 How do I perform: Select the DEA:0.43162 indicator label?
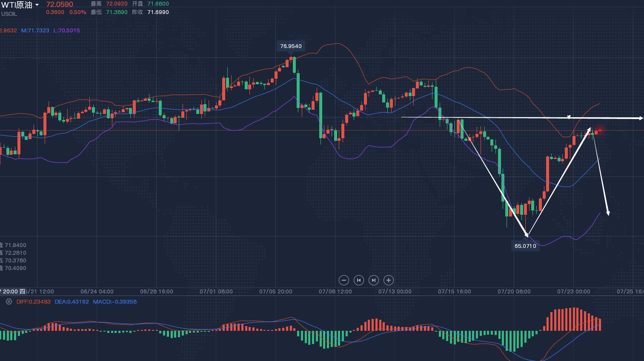[x=72, y=301]
